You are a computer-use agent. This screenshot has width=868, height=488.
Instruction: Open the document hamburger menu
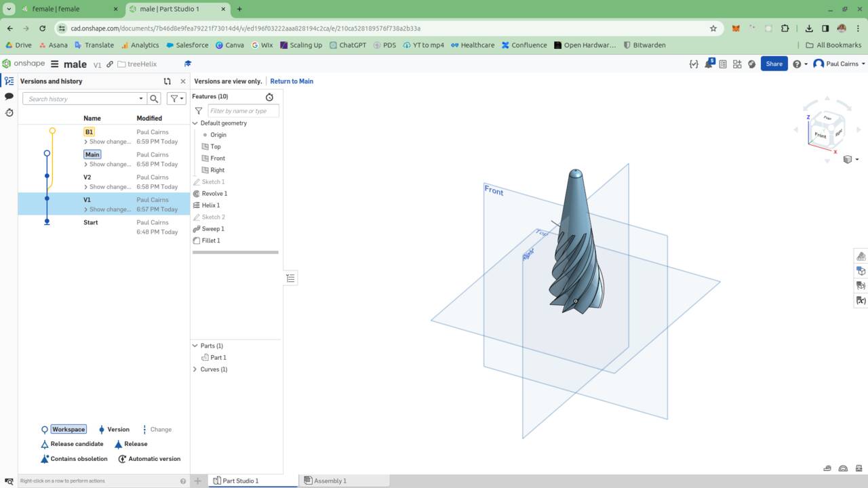[55, 64]
